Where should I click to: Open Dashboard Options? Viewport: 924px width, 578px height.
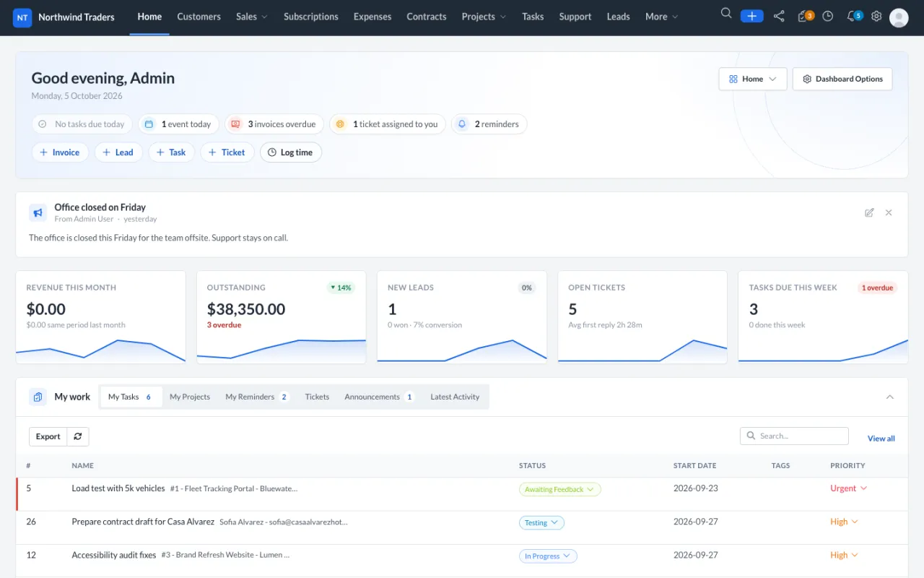coord(842,79)
